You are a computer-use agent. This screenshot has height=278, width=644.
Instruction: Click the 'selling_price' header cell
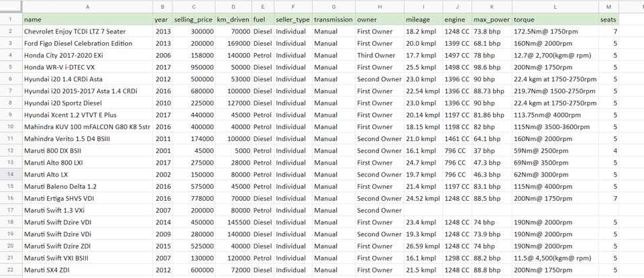tap(194, 19)
